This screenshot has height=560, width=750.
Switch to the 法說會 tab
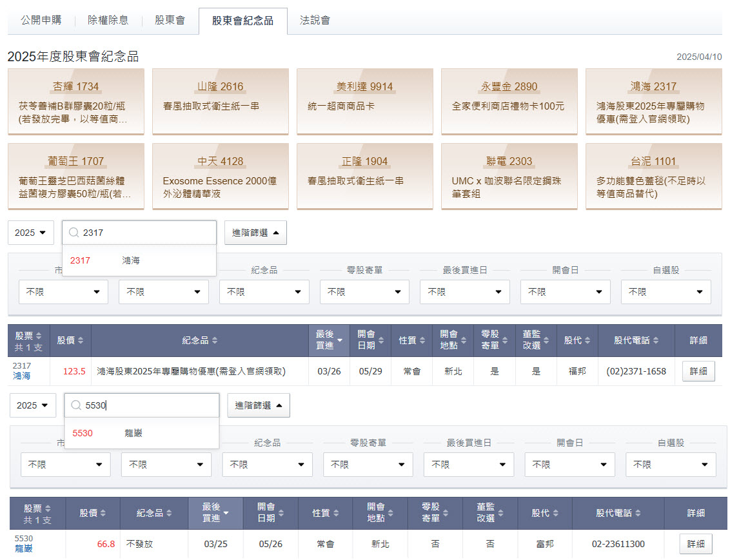pyautogui.click(x=315, y=20)
